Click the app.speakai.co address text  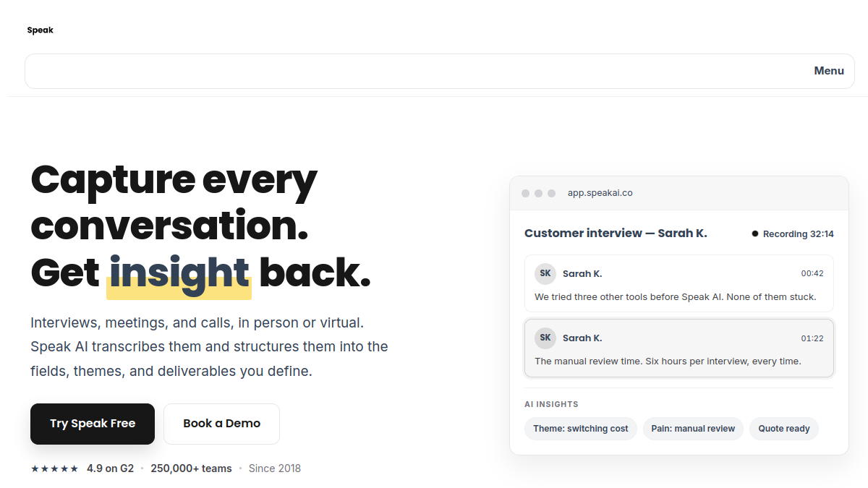pos(600,193)
